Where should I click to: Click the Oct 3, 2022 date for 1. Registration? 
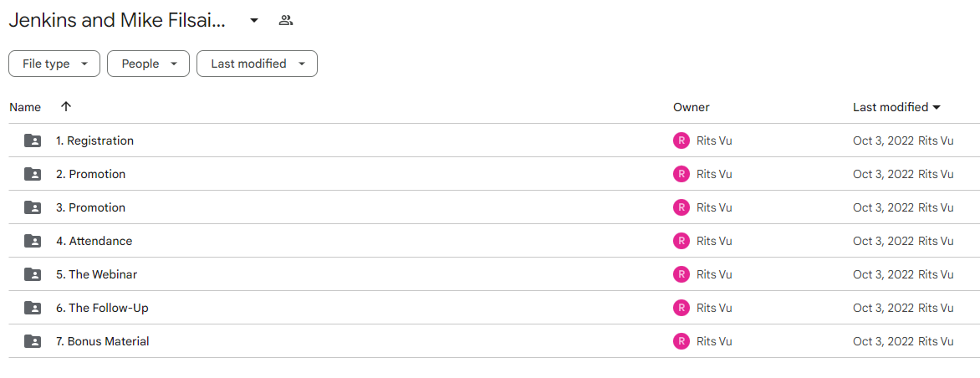pyautogui.click(x=883, y=140)
